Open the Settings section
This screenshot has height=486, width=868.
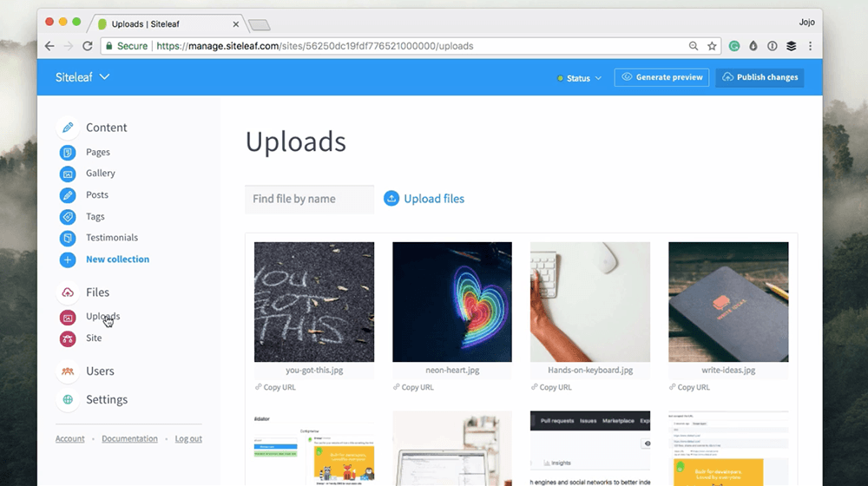[x=106, y=399]
